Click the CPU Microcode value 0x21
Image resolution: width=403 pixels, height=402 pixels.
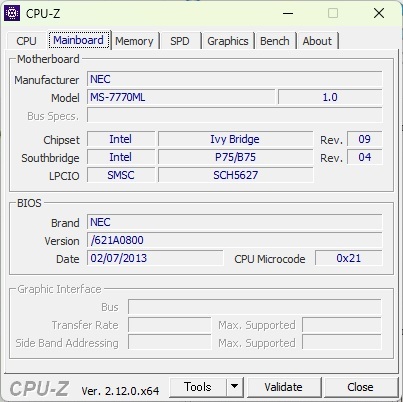[349, 258]
